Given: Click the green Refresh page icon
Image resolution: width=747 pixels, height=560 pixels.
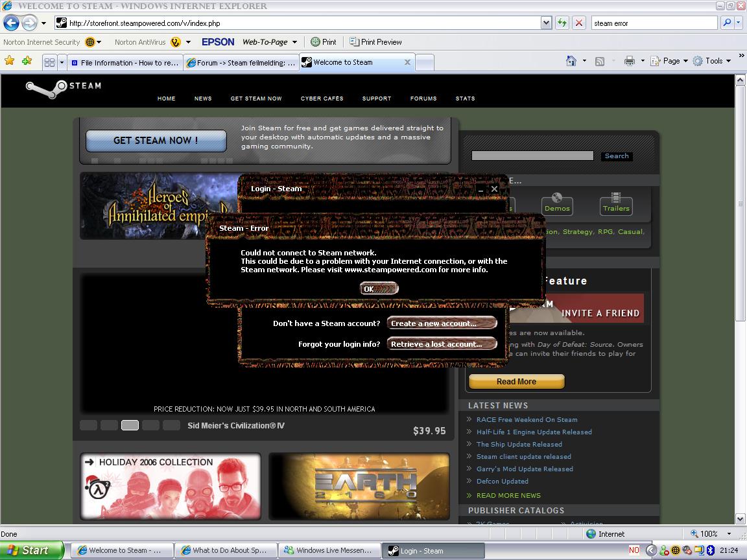Looking at the screenshot, I should (x=562, y=23).
